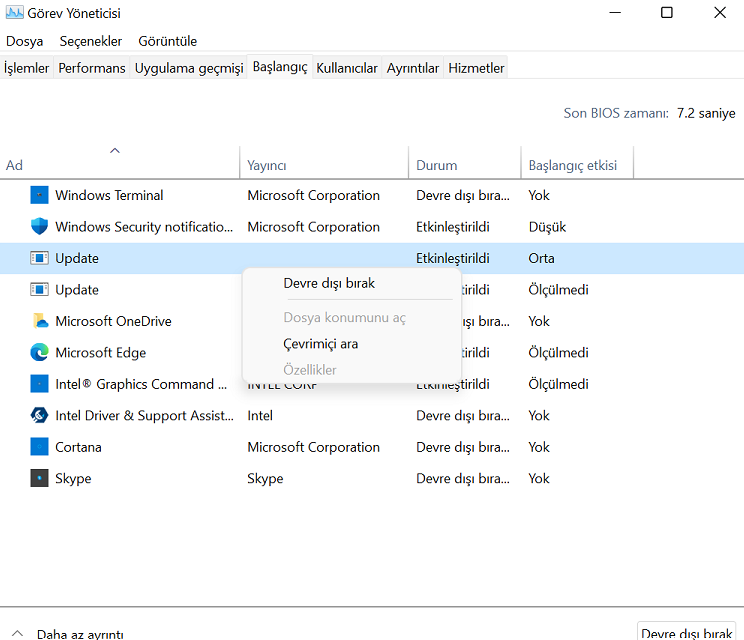Image resolution: width=744 pixels, height=640 pixels.
Task: Click the icon of the Update row marked Ölçülmedi
Action: point(39,289)
